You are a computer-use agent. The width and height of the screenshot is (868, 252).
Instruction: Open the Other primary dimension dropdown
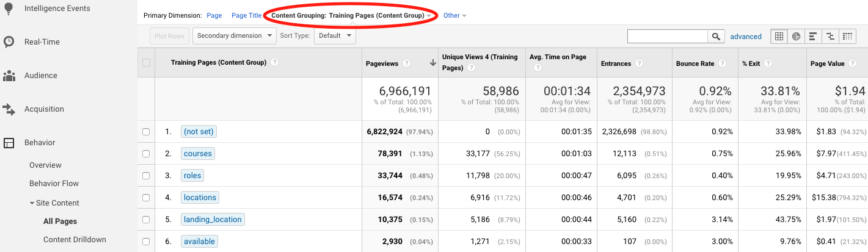(454, 16)
